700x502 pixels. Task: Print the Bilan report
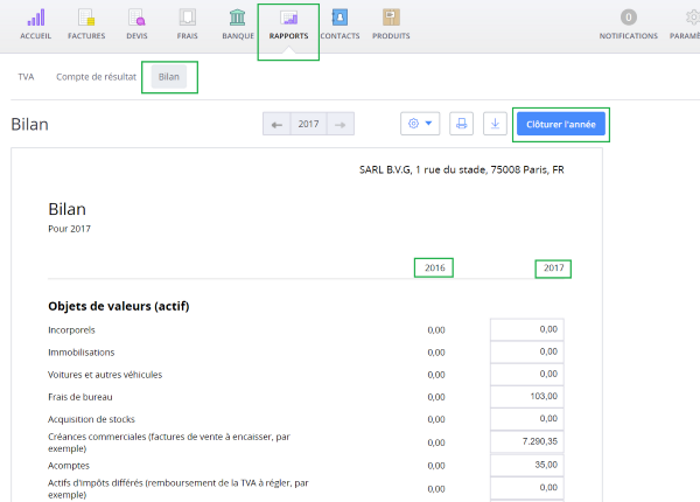(461, 124)
